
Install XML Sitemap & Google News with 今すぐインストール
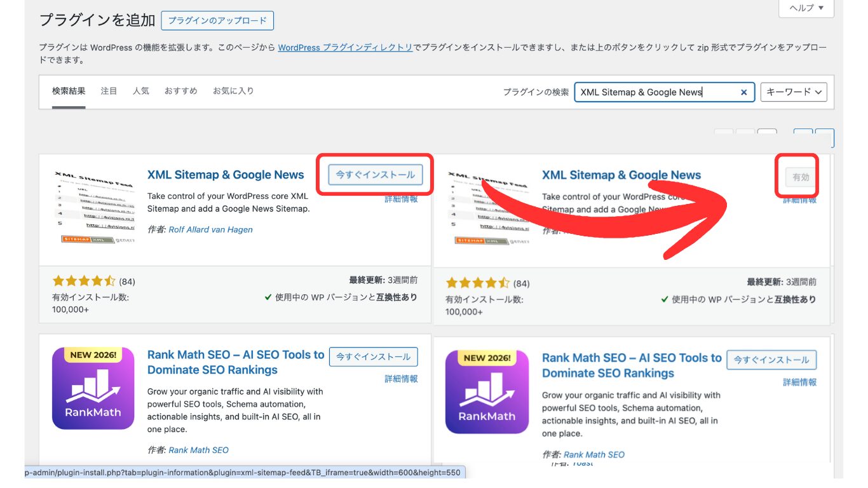pyautogui.click(x=376, y=175)
